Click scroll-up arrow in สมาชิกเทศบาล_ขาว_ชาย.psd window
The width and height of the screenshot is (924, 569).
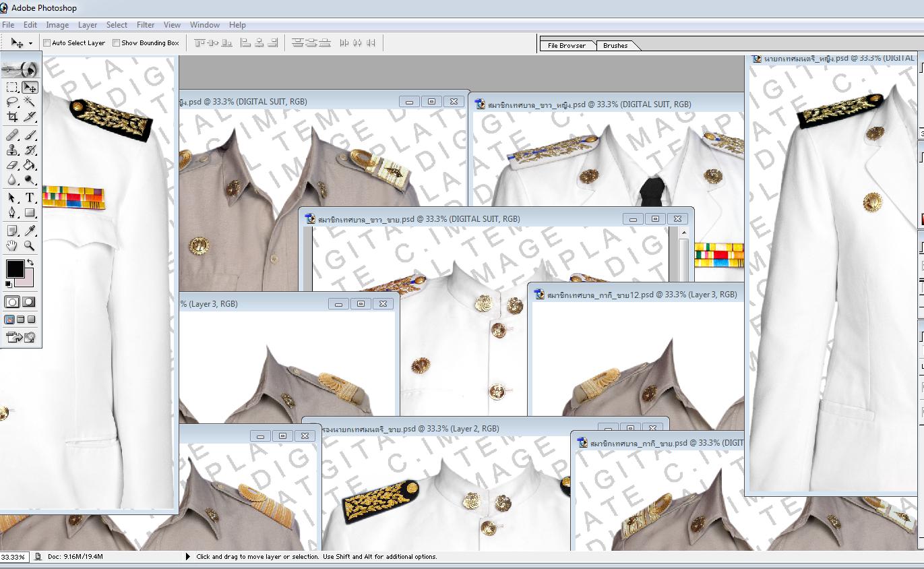coord(683,233)
